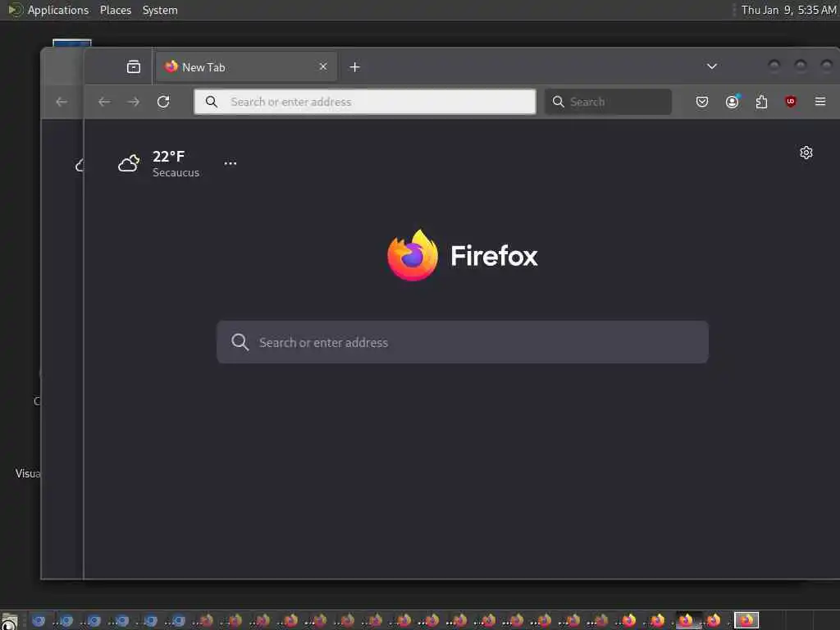Viewport: 840px width, 630px height.
Task: Open the System menu
Action: (160, 10)
